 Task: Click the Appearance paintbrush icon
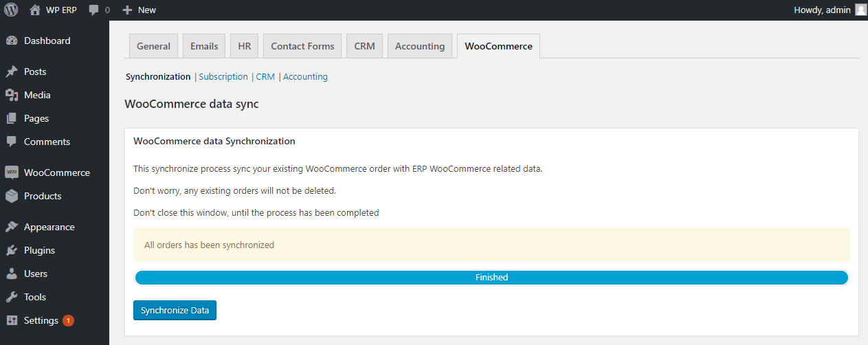[12, 227]
